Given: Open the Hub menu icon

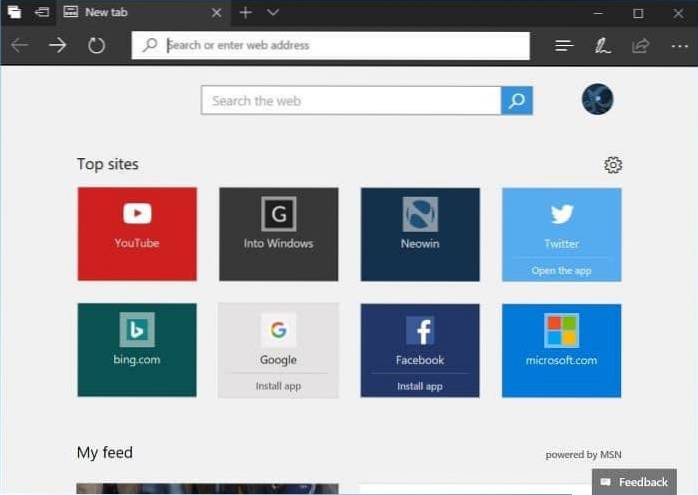Looking at the screenshot, I should (564, 46).
